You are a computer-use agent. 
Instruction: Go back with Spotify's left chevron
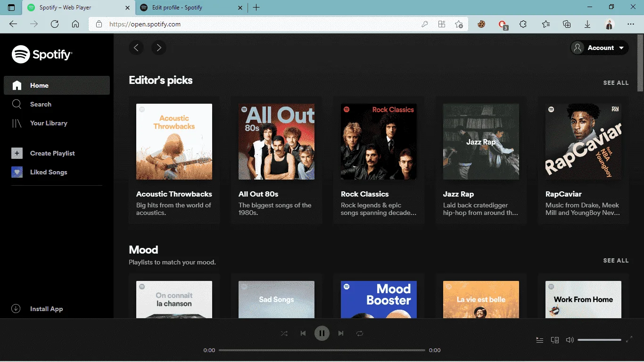click(136, 48)
